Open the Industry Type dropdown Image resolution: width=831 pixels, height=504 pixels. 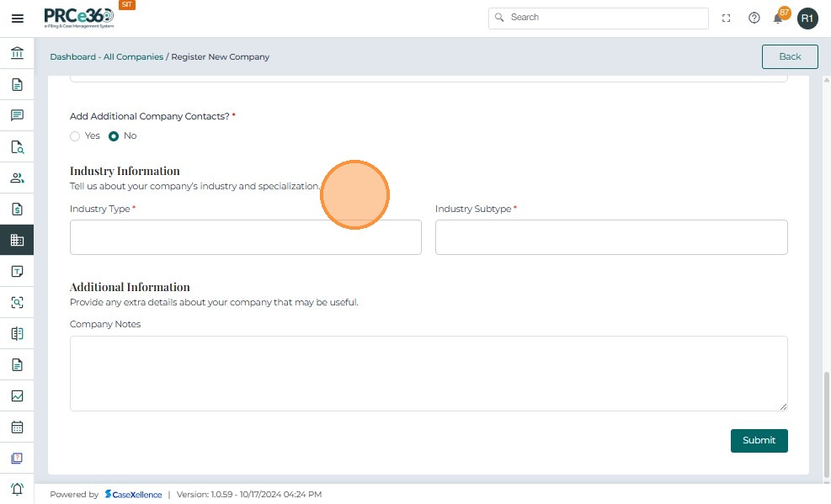coord(245,237)
